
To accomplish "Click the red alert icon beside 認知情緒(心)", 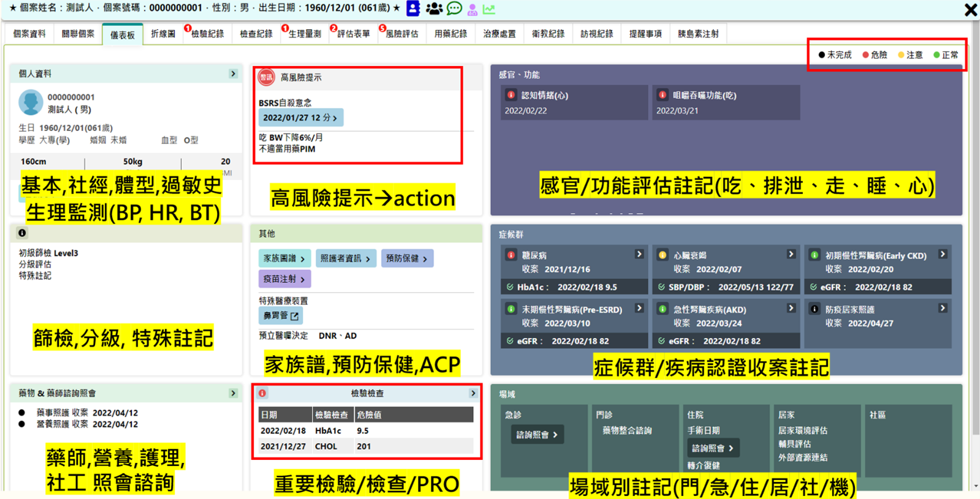I will [x=511, y=95].
